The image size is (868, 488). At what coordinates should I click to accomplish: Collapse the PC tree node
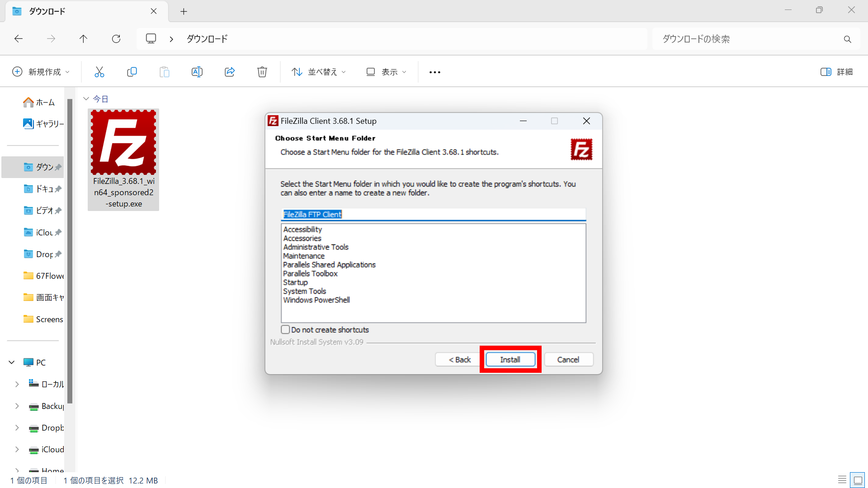click(x=12, y=362)
